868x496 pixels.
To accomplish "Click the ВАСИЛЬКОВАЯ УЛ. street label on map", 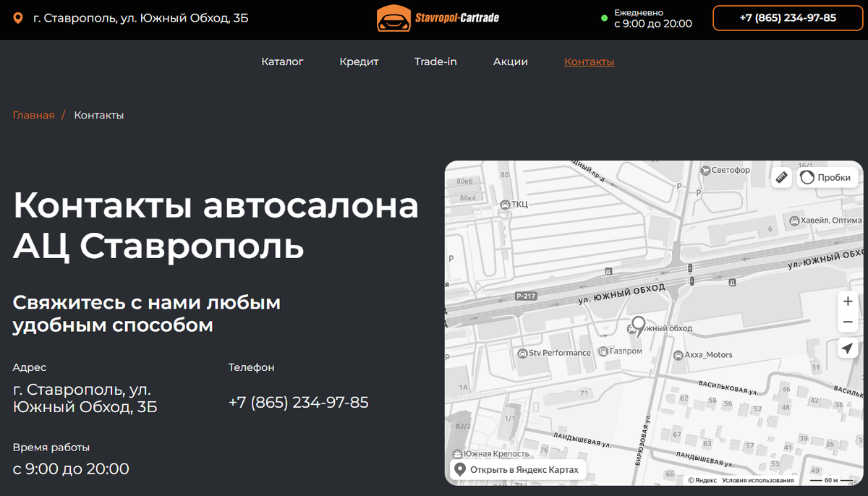I will tap(728, 387).
